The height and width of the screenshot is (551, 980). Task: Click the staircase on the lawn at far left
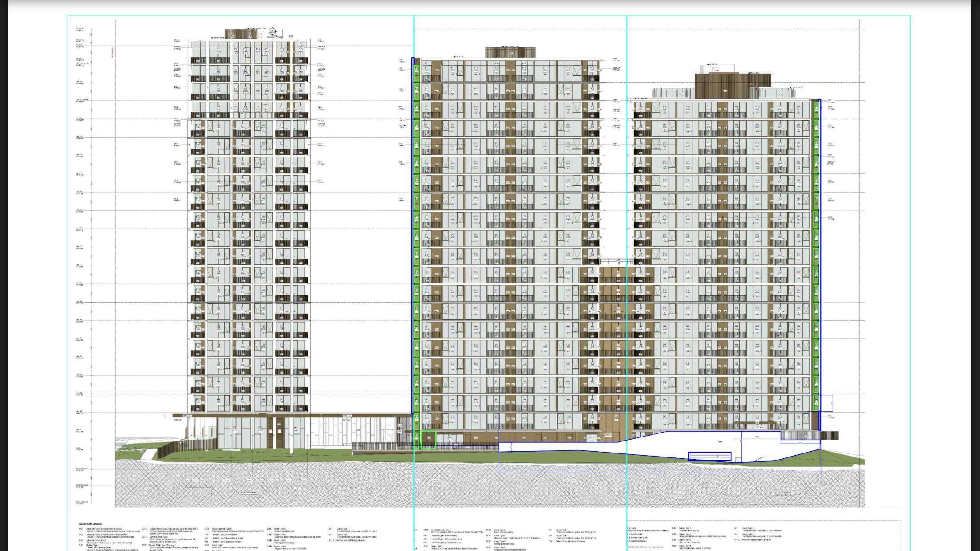pyautogui.click(x=150, y=454)
